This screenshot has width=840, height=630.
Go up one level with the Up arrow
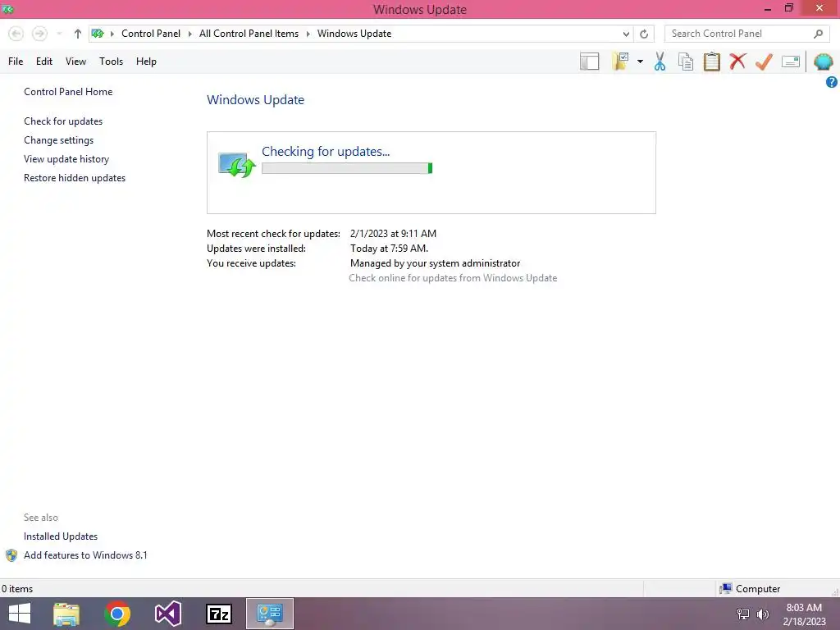pyautogui.click(x=78, y=34)
